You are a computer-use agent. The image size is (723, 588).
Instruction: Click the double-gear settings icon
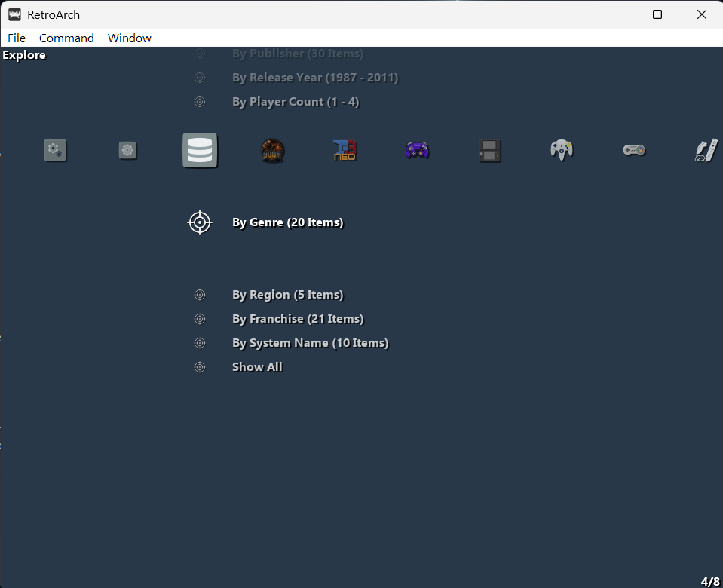(x=55, y=151)
